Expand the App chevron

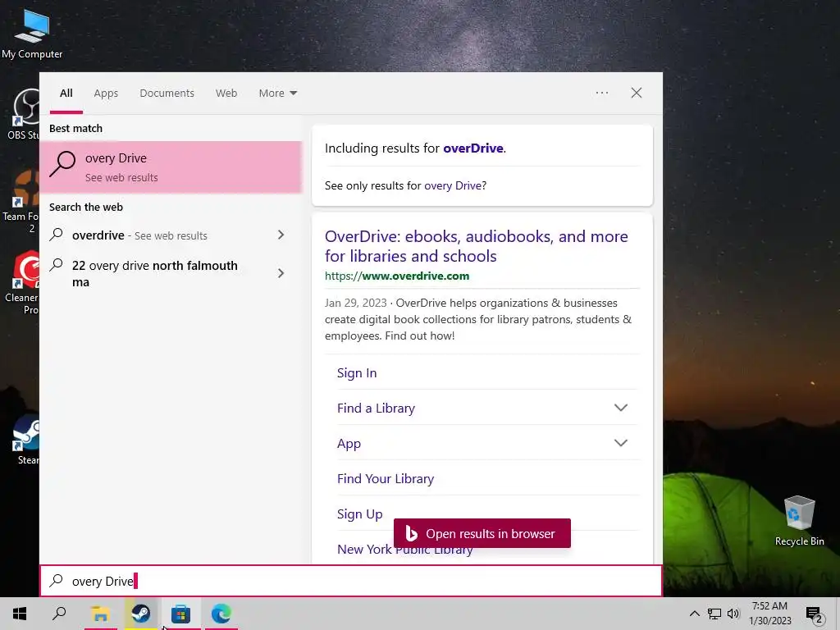click(620, 443)
